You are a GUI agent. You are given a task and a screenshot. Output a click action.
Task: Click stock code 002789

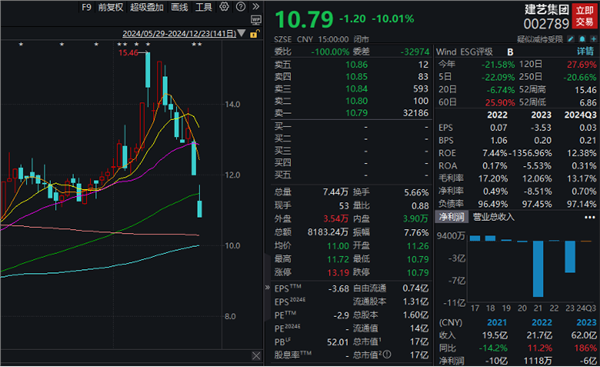[x=546, y=24]
